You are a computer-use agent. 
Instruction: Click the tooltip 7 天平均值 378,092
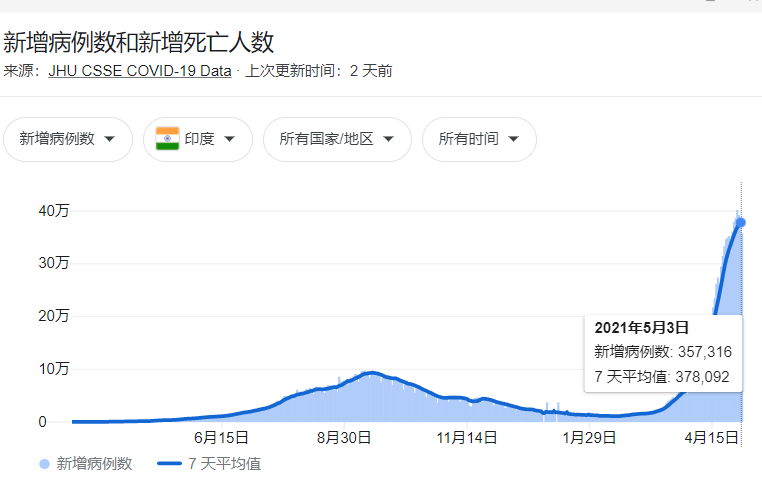click(x=662, y=377)
